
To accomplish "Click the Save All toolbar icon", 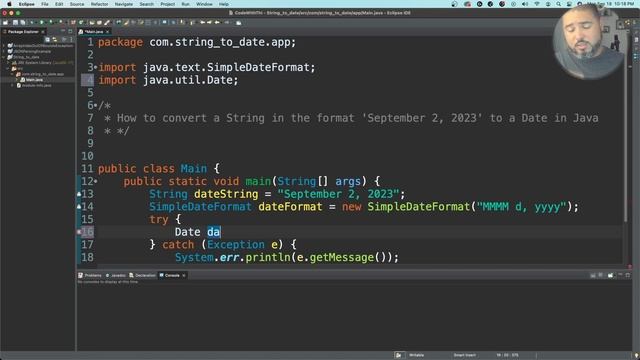I will tap(23, 22).
